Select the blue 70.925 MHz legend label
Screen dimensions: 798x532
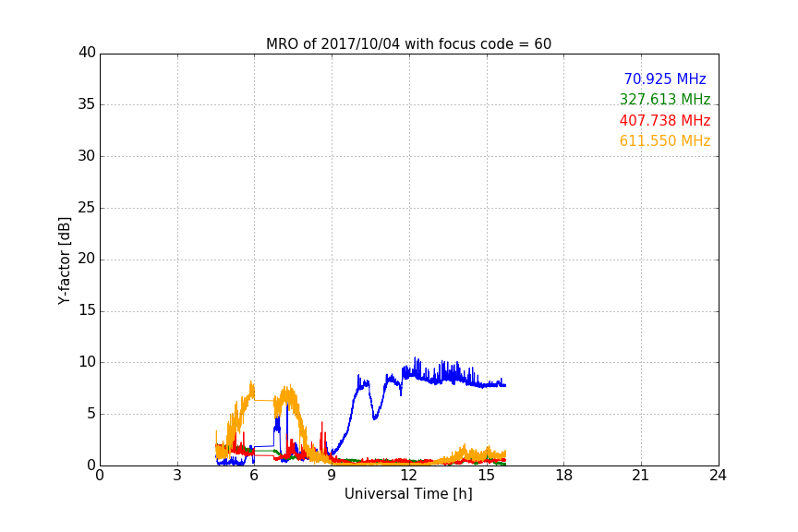(665, 79)
